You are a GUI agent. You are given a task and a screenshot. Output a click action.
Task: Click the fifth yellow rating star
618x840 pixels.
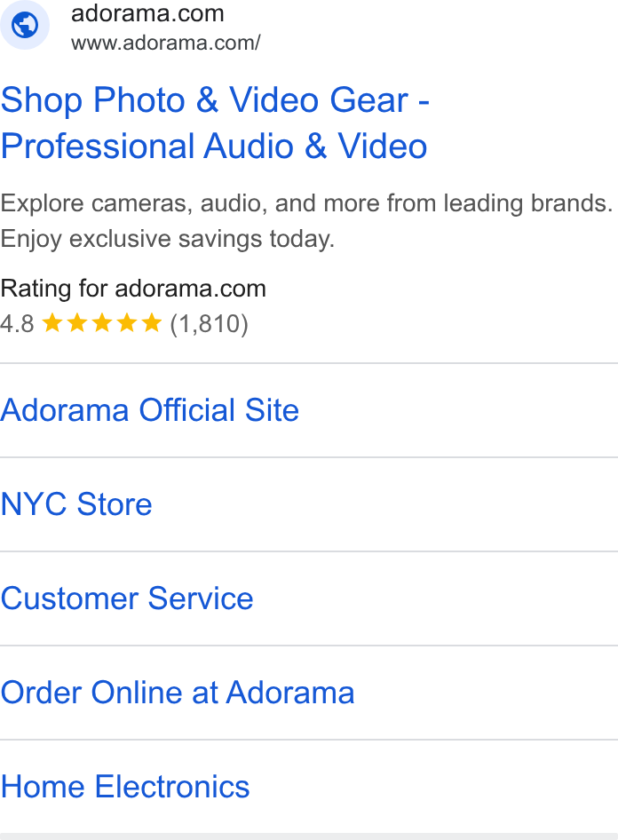pos(152,323)
